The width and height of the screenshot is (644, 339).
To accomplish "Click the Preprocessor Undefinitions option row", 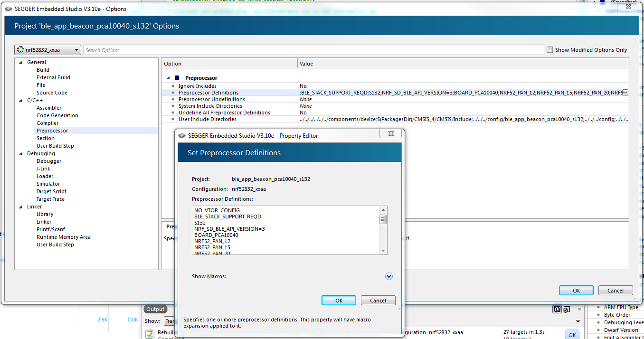I will [395, 99].
